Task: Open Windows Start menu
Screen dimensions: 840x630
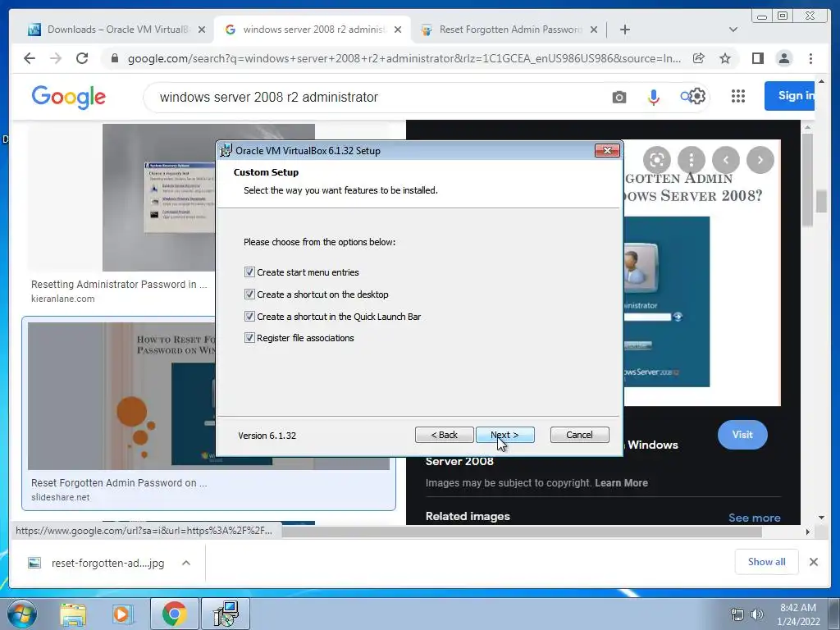Action: 22,614
